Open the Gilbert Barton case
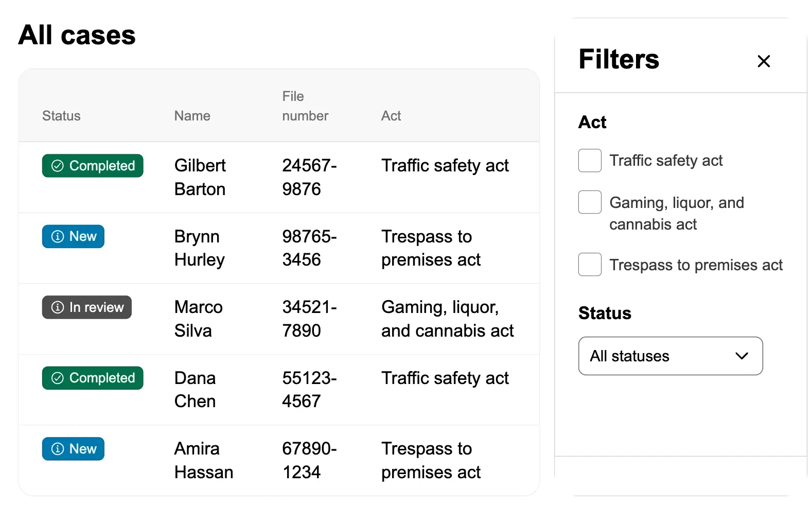812x506 pixels. coord(200,177)
